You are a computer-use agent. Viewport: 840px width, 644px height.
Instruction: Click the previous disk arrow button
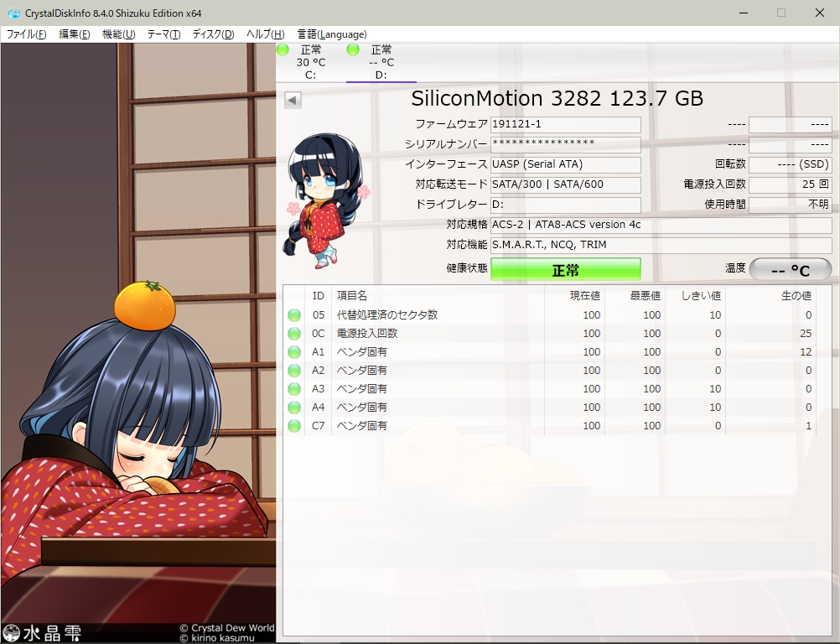click(293, 100)
